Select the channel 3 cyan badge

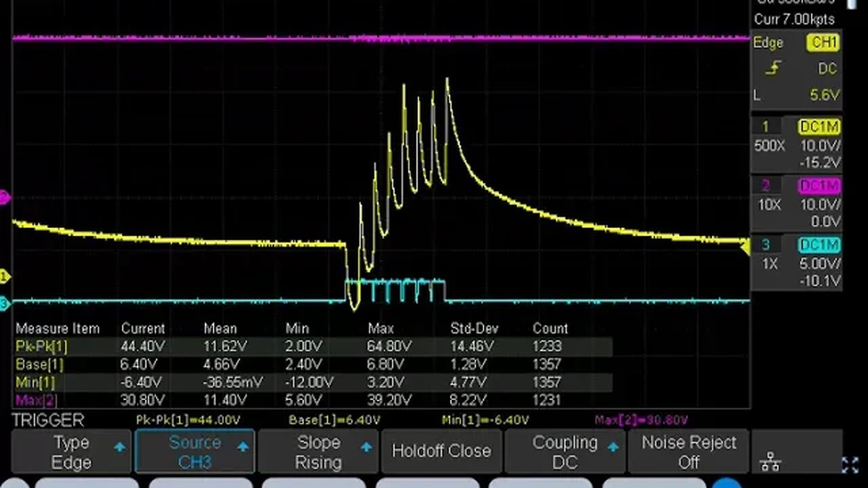click(765, 245)
